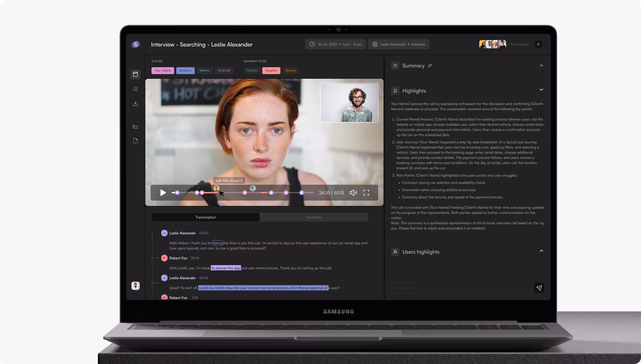Toggle the Negative sentiment filter
Screen dimensions: 641x364
tap(271, 70)
